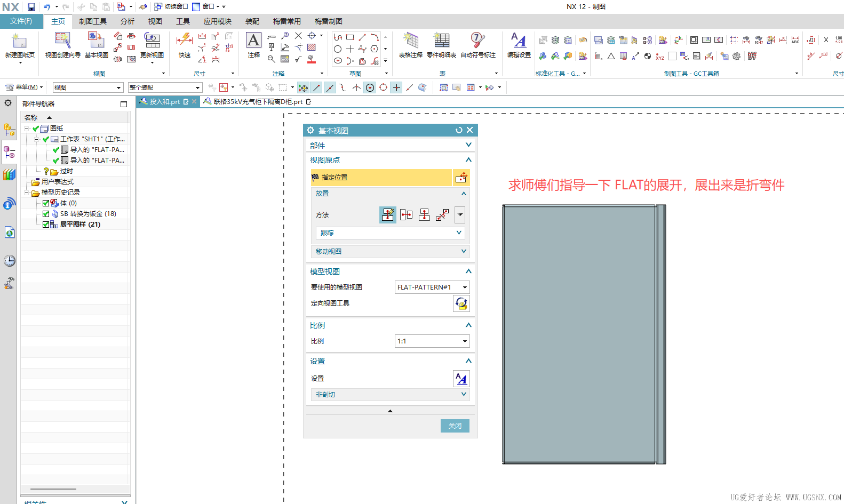Collapse the 模型历史记录 tree node
This screenshot has width=844, height=504.
pyautogui.click(x=26, y=193)
